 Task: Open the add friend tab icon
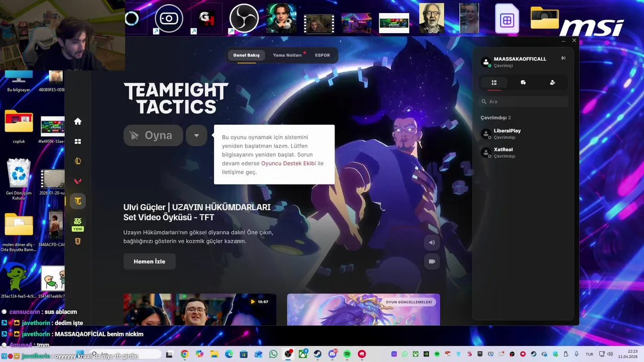552,82
